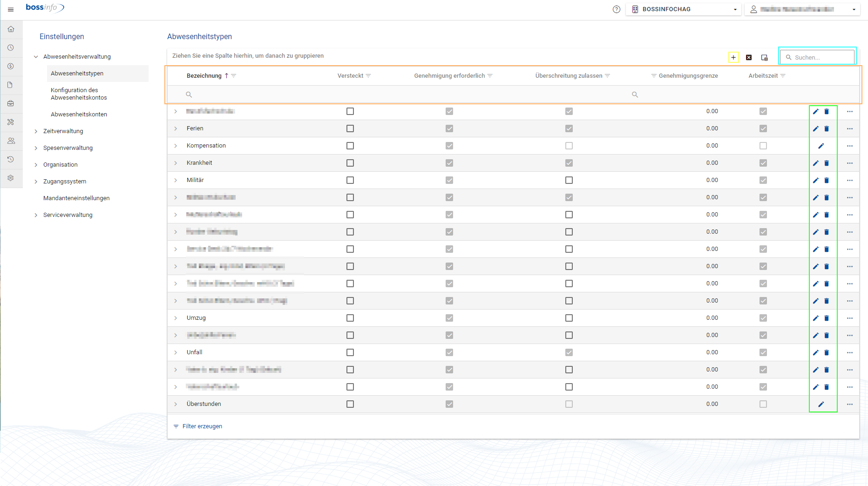Click the pencil icon for Überstunden
Image resolution: width=868 pixels, height=486 pixels.
pyautogui.click(x=821, y=404)
